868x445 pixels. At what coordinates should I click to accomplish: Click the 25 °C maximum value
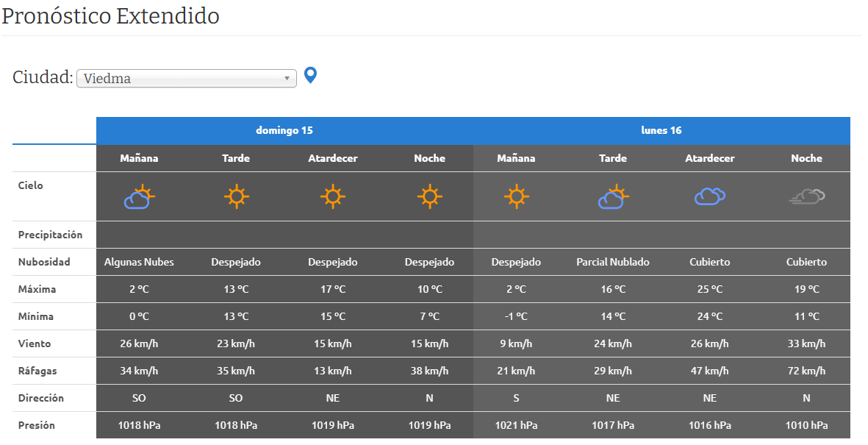coord(710,289)
